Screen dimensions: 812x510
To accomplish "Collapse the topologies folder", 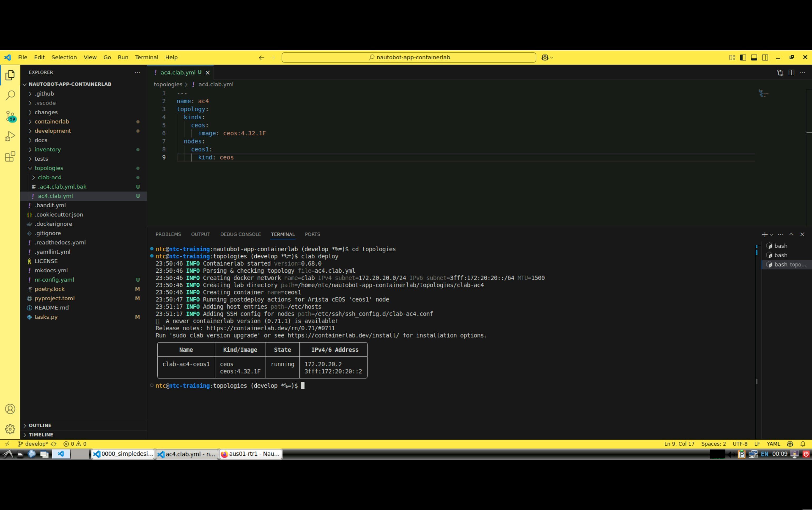I will 48,168.
